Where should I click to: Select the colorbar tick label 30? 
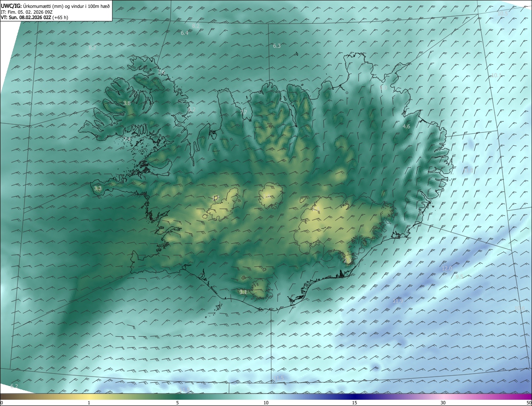443,403
